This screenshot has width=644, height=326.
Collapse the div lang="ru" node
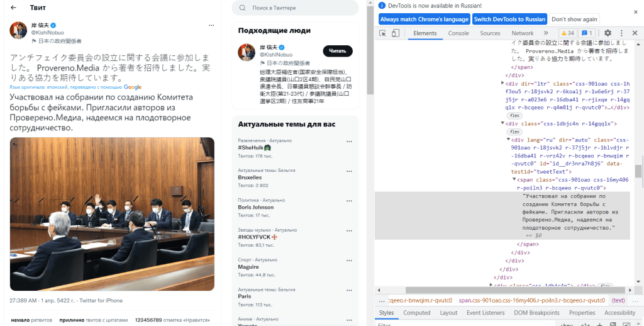pos(508,140)
